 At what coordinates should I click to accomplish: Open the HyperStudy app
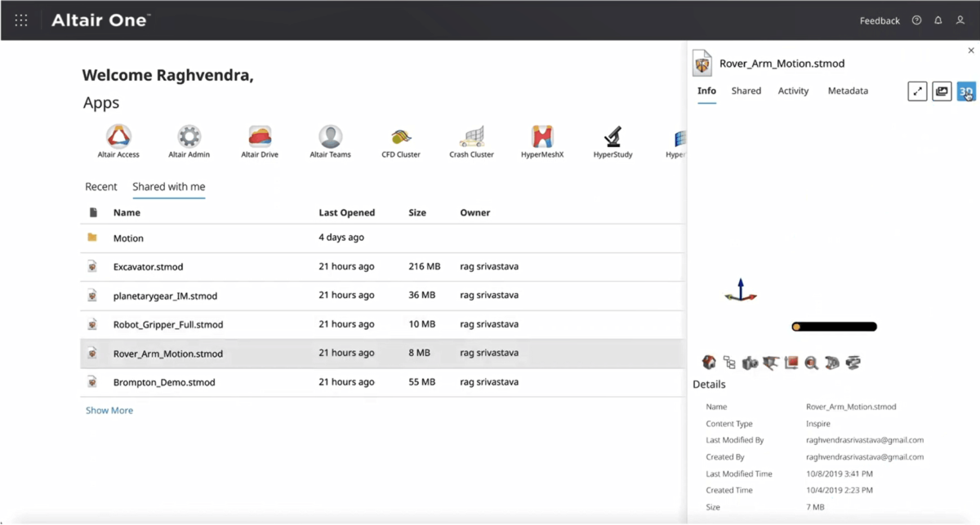(x=612, y=141)
